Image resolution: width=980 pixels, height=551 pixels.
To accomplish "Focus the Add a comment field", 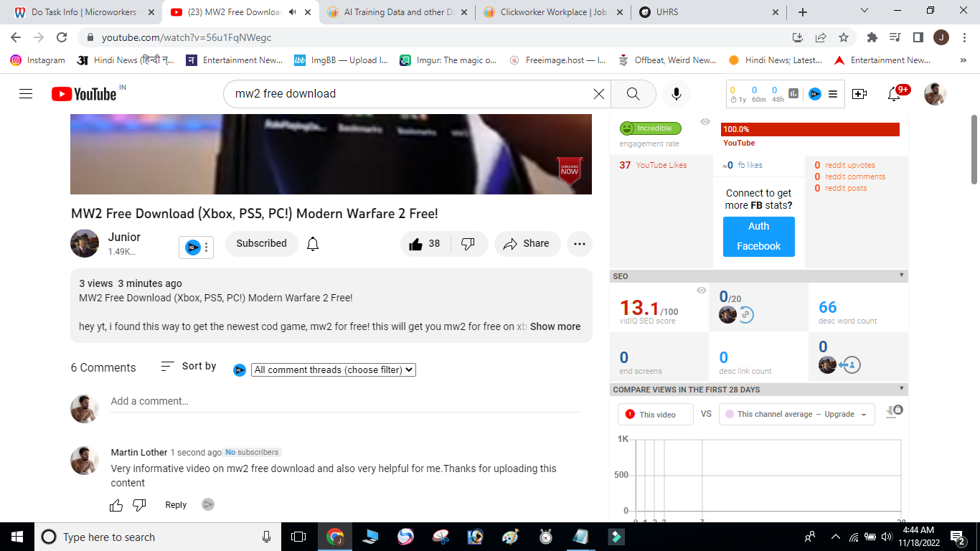I will point(346,402).
